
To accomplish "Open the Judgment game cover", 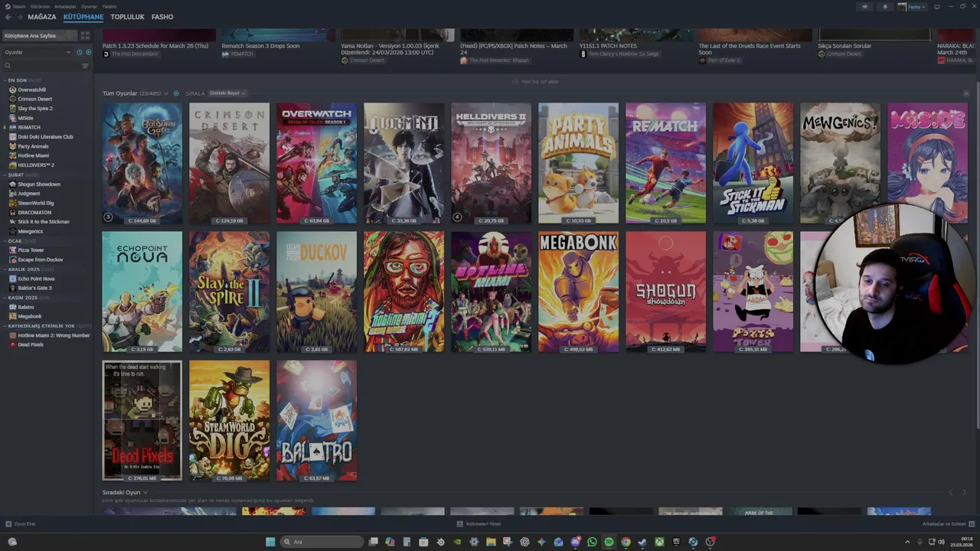I will pos(404,163).
